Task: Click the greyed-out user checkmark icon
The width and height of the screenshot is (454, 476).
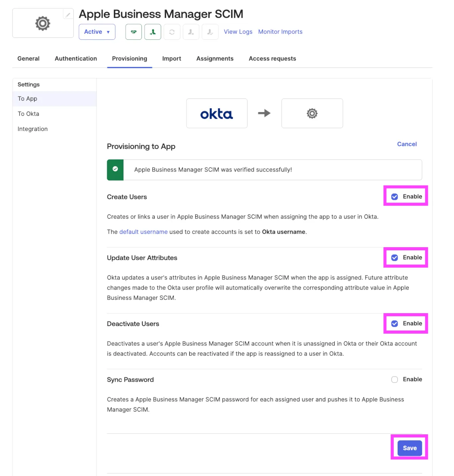Action: point(210,32)
